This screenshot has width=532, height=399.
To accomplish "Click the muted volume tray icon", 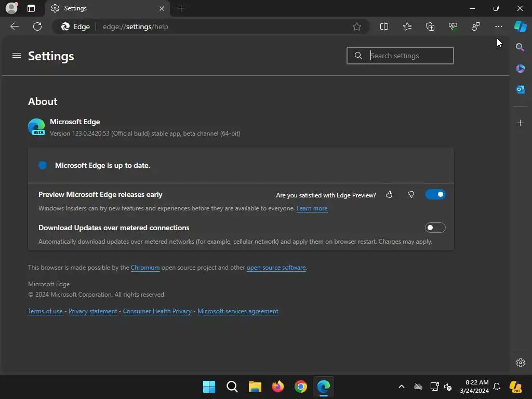I will 448,387.
